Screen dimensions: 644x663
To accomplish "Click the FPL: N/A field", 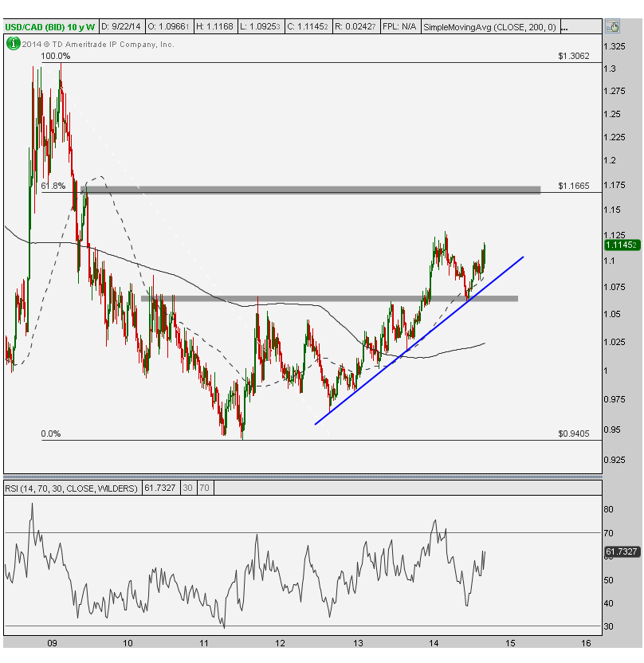I will 400,26.
